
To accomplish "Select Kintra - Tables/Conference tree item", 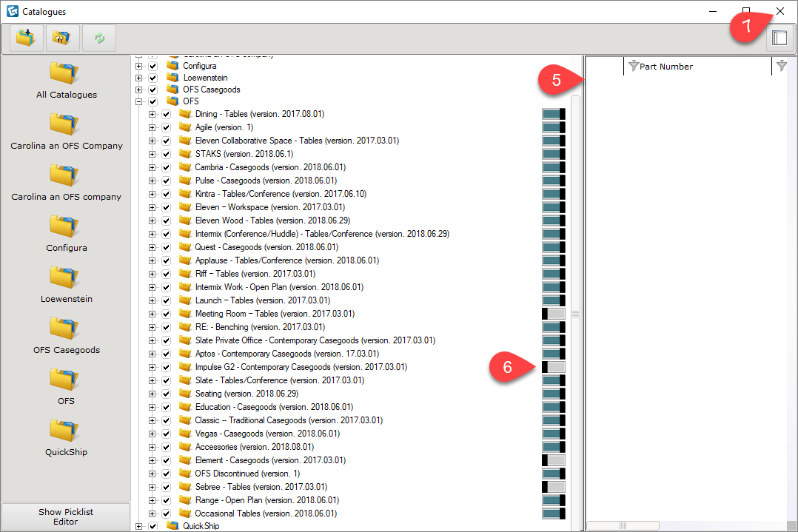I will coord(281,194).
